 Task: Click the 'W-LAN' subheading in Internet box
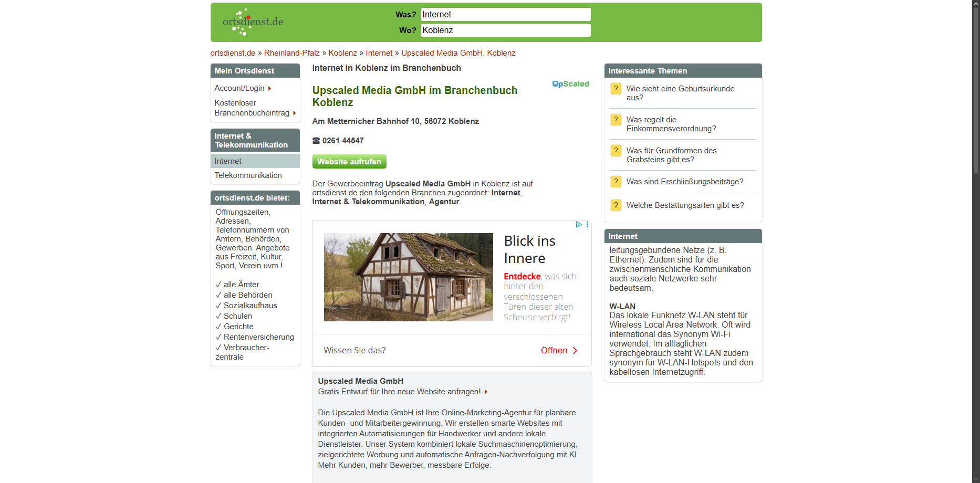[x=622, y=307]
